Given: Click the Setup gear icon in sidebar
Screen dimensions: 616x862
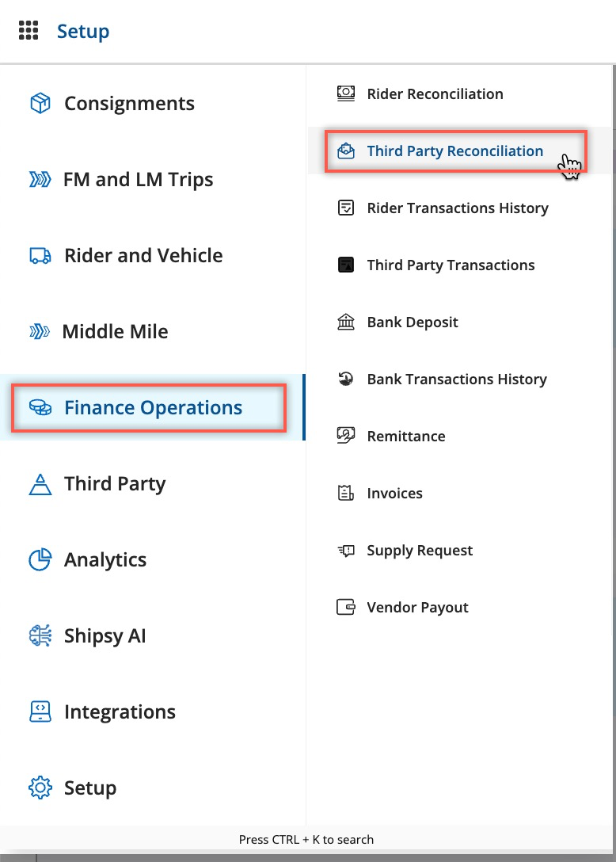Looking at the screenshot, I should [x=40, y=788].
